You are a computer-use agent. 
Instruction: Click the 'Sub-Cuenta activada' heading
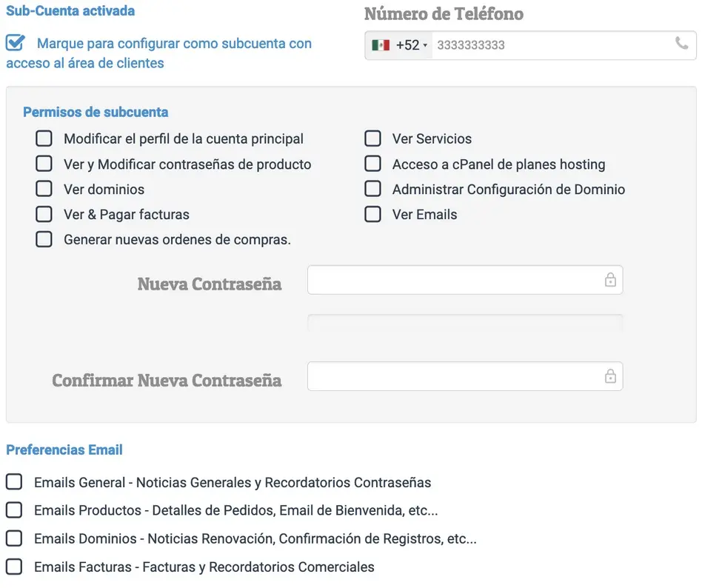pos(70,10)
